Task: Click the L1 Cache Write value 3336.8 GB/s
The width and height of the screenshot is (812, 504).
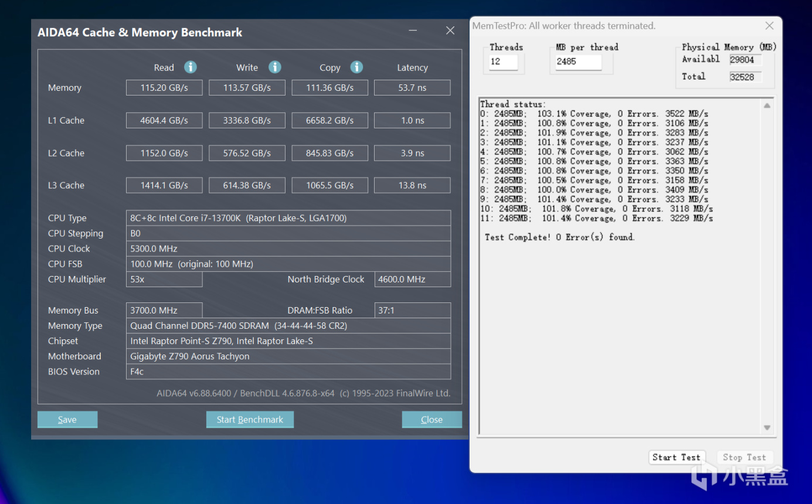Action: point(247,121)
